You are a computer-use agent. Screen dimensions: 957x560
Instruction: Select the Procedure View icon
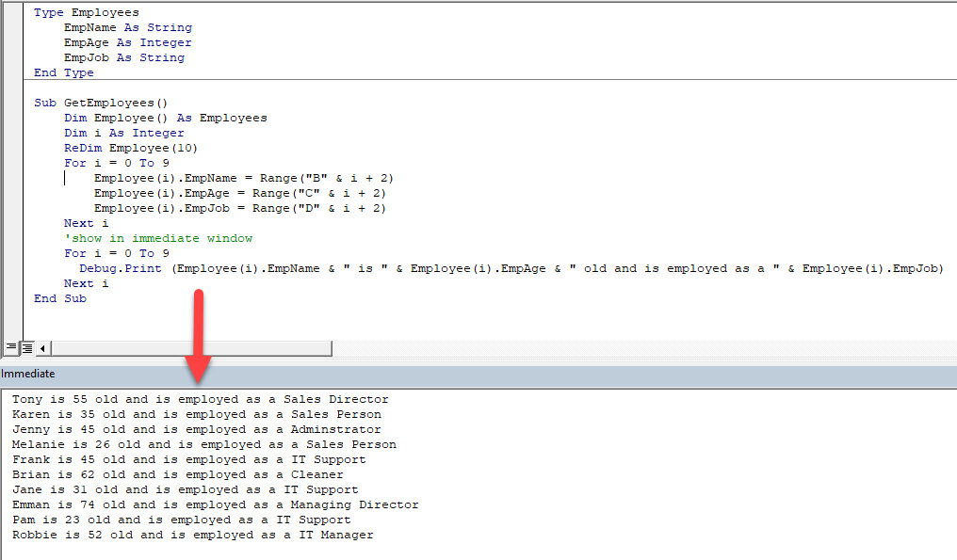coord(11,348)
